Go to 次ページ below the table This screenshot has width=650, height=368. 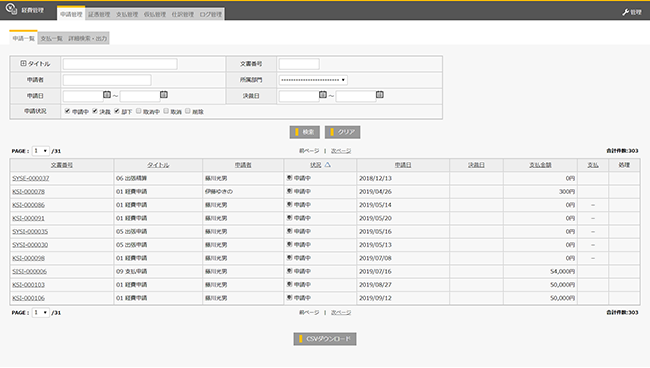pyautogui.click(x=341, y=312)
